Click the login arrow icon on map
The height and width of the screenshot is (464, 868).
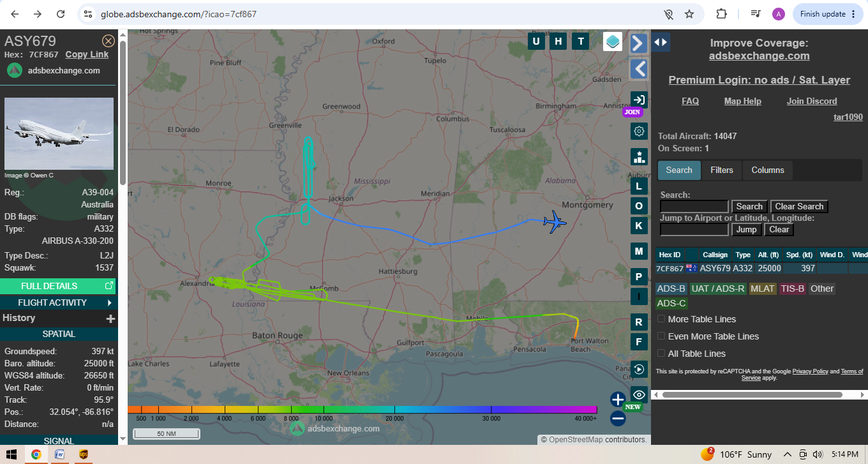[x=639, y=100]
